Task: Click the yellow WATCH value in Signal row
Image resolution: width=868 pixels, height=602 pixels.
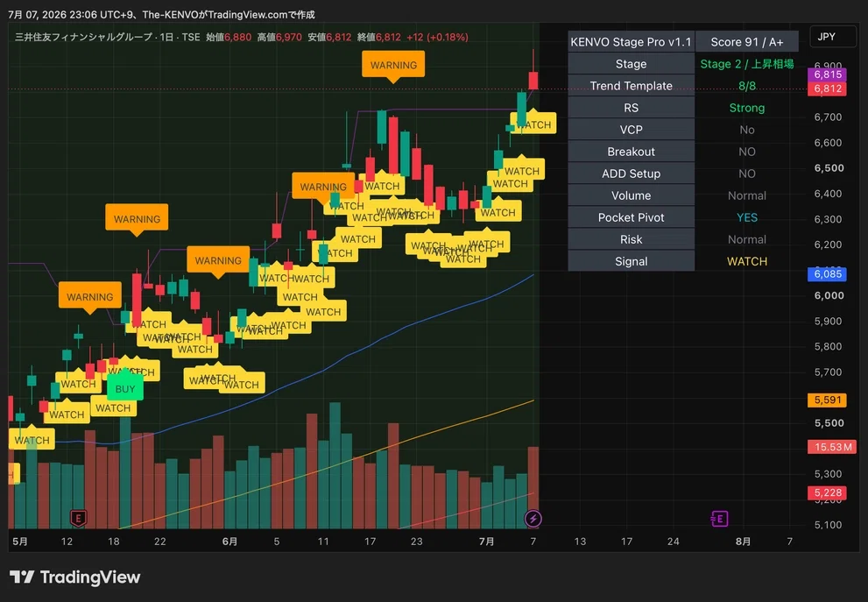Action: 747,261
